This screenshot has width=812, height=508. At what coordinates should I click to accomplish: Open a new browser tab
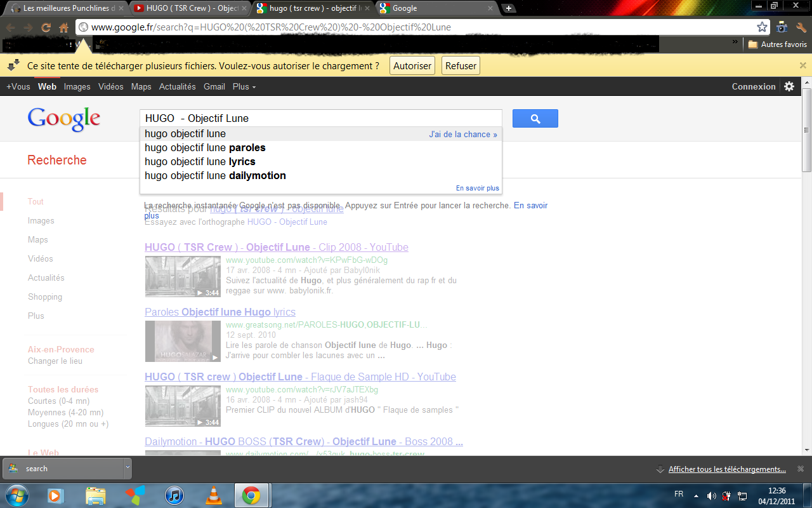click(508, 8)
